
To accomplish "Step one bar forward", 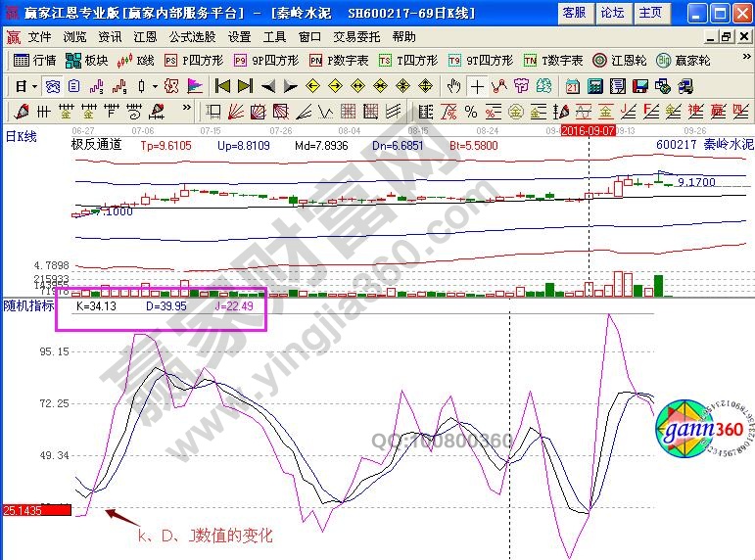I will (x=290, y=87).
